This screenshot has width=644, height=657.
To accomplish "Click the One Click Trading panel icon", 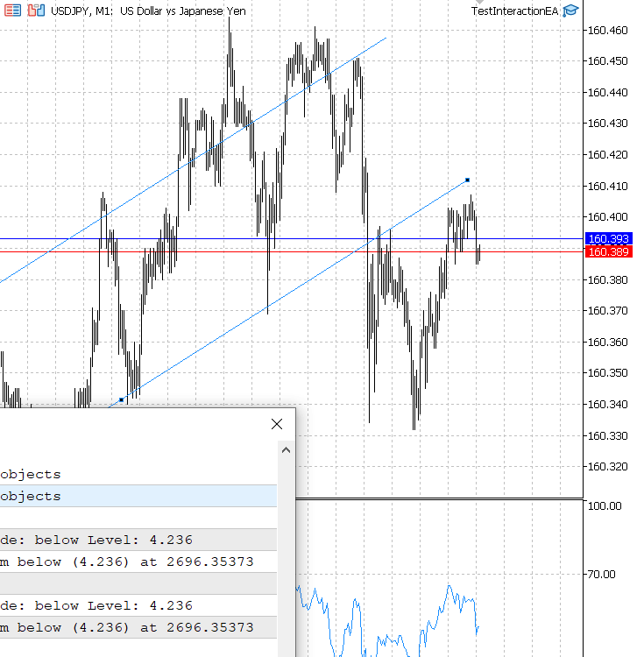I will click(x=12, y=11).
